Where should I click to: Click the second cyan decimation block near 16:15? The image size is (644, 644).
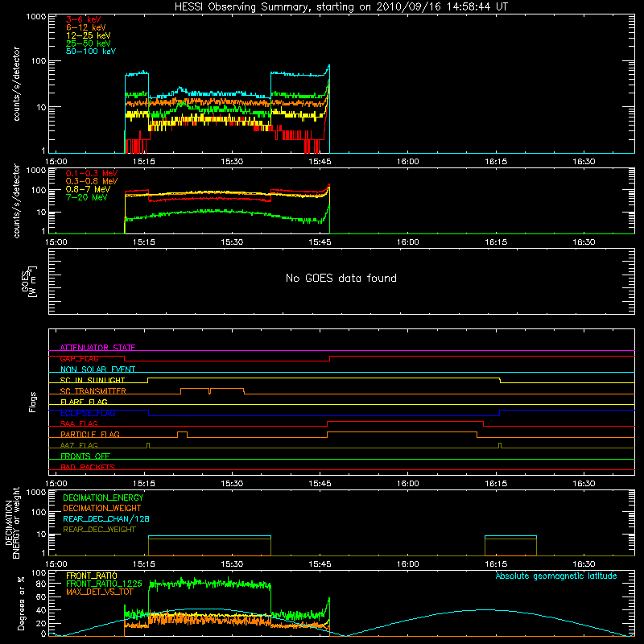coord(510,536)
